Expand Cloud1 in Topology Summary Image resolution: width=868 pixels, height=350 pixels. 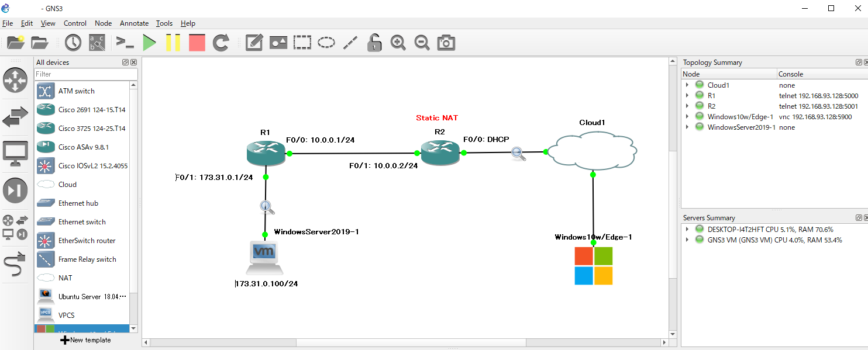pos(687,85)
